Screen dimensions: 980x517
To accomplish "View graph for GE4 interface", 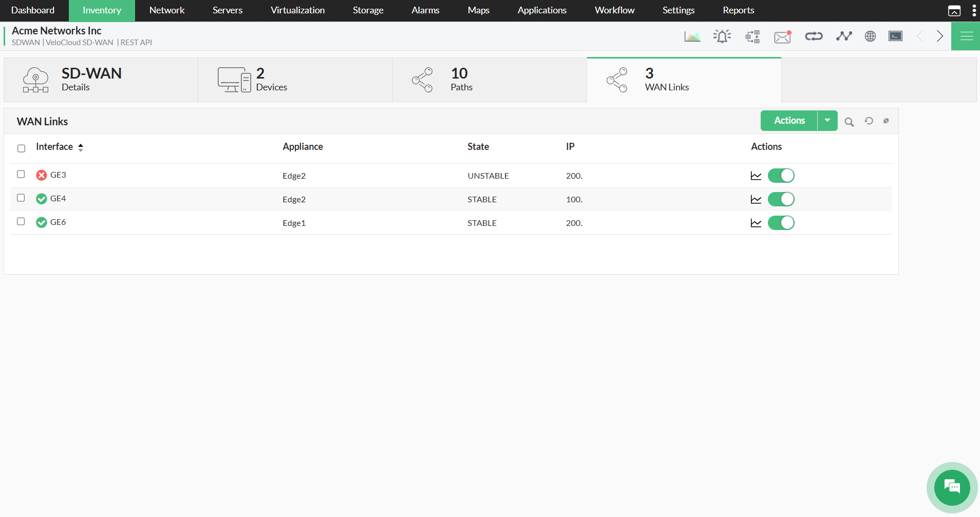I will point(756,199).
